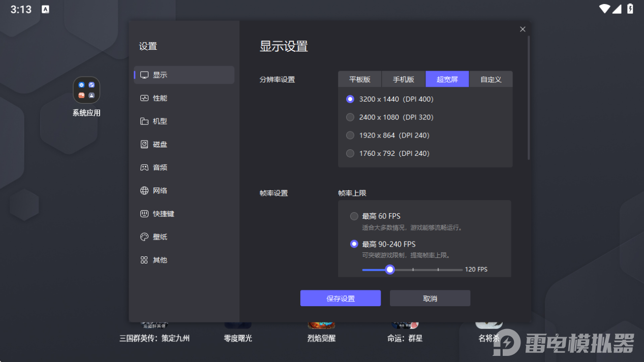This screenshot has width=644, height=362.
Task: Click the FPS slider handle
Action: click(x=390, y=270)
